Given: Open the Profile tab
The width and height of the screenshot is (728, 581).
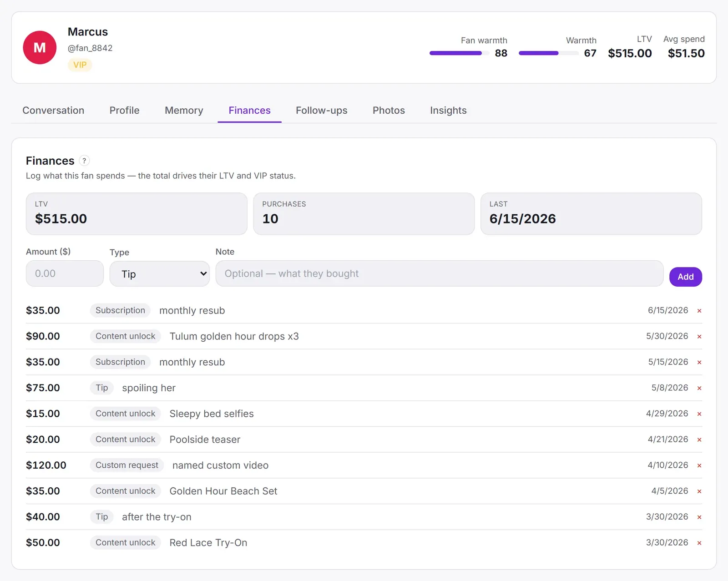Looking at the screenshot, I should coord(125,111).
